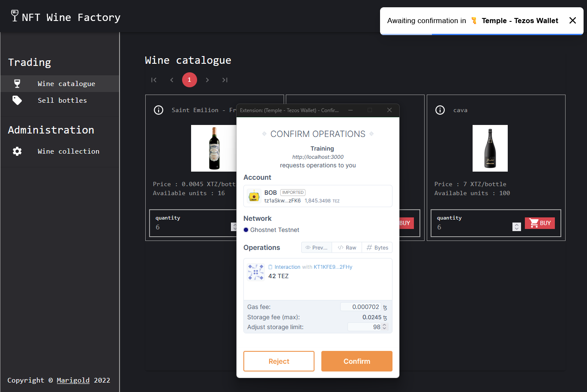Edit the Gas fee input field
The height and width of the screenshot is (392, 587).
(361, 307)
